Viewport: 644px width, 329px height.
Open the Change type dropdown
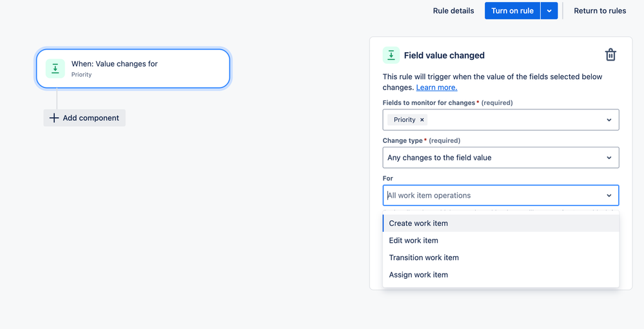tap(500, 158)
